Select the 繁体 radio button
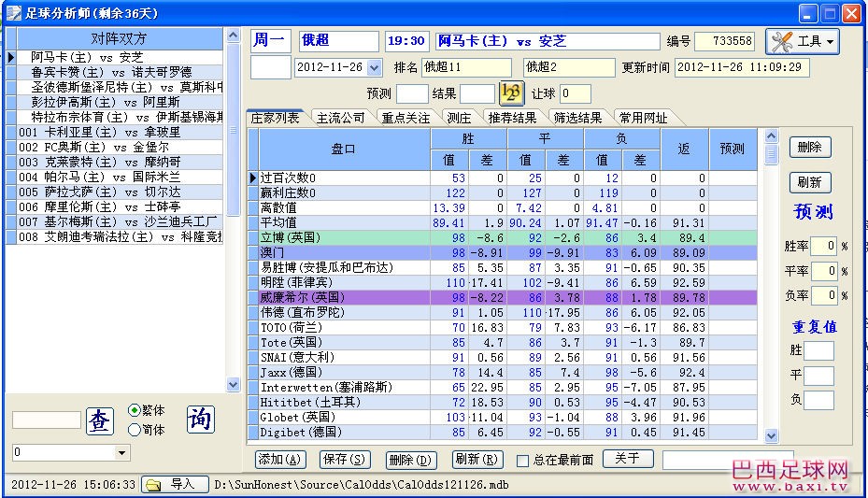Viewport: 868px width, 498px height. point(134,410)
